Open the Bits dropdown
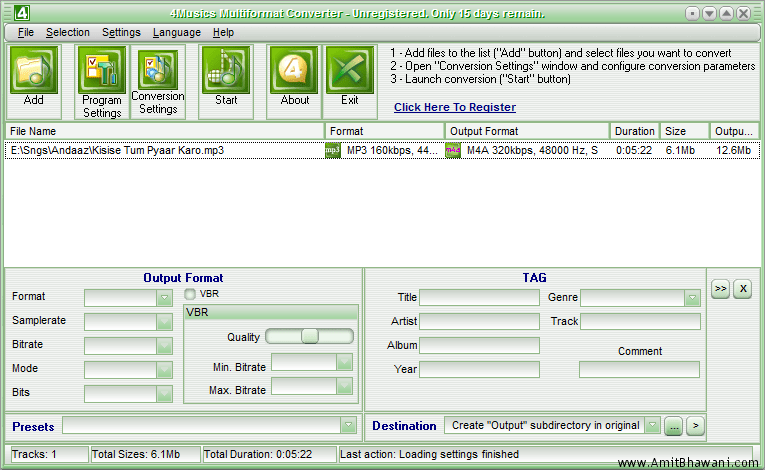Screen dimensions: 765x472 tap(164, 393)
